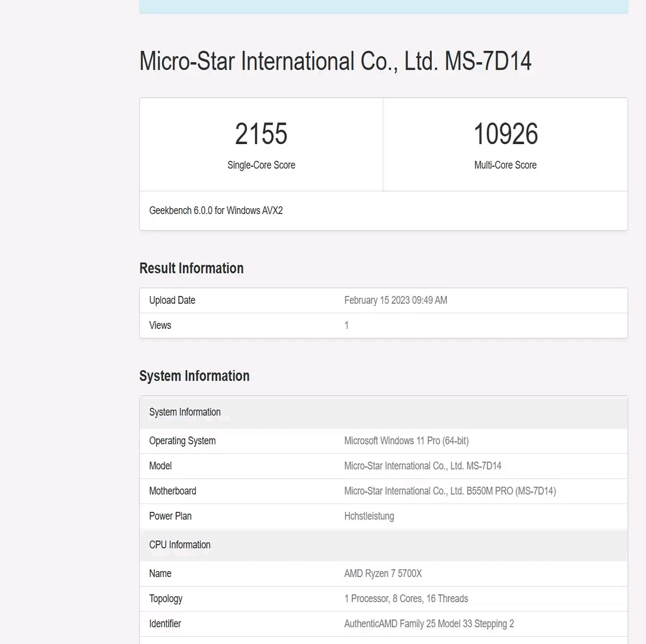Click the Views label

pyautogui.click(x=160, y=325)
